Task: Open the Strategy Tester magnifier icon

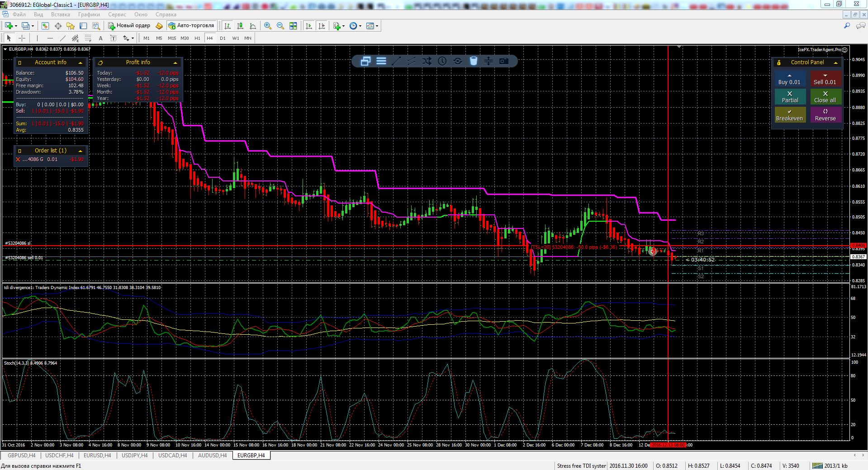Action: click(x=96, y=26)
